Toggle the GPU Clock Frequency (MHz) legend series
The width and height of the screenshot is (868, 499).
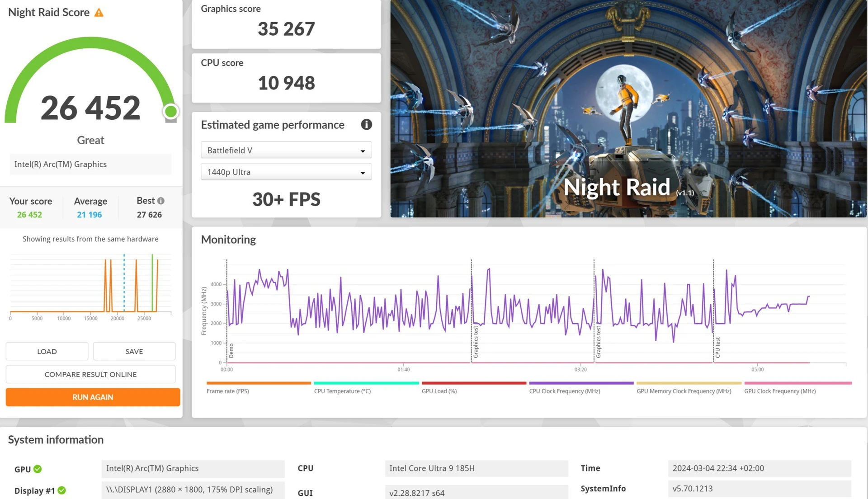pyautogui.click(x=780, y=391)
